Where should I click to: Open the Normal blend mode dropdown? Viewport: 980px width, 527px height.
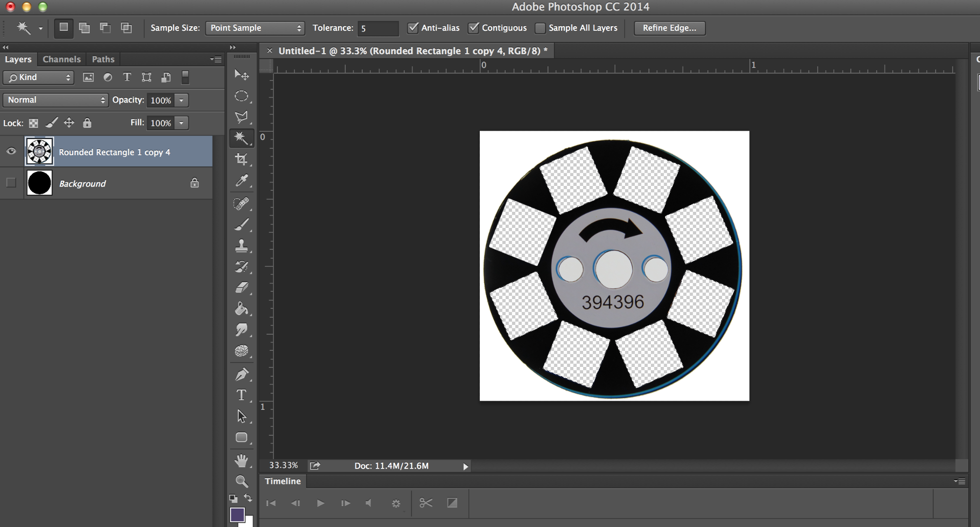[56, 100]
